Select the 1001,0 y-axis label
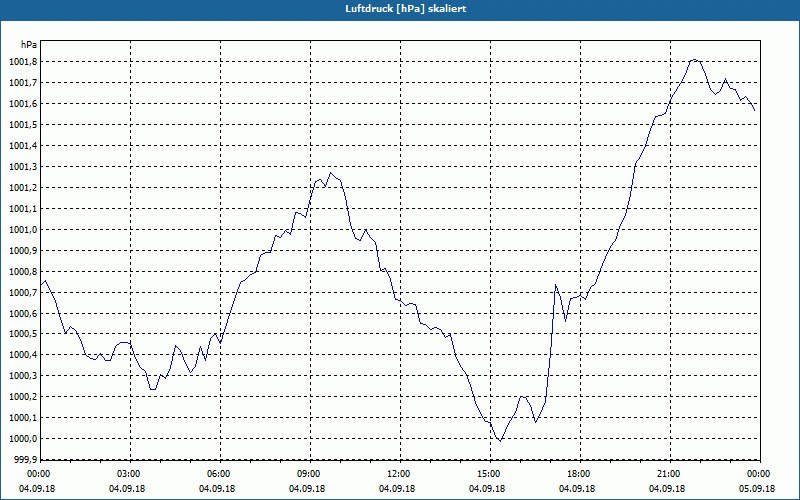800x500 pixels. (23, 230)
